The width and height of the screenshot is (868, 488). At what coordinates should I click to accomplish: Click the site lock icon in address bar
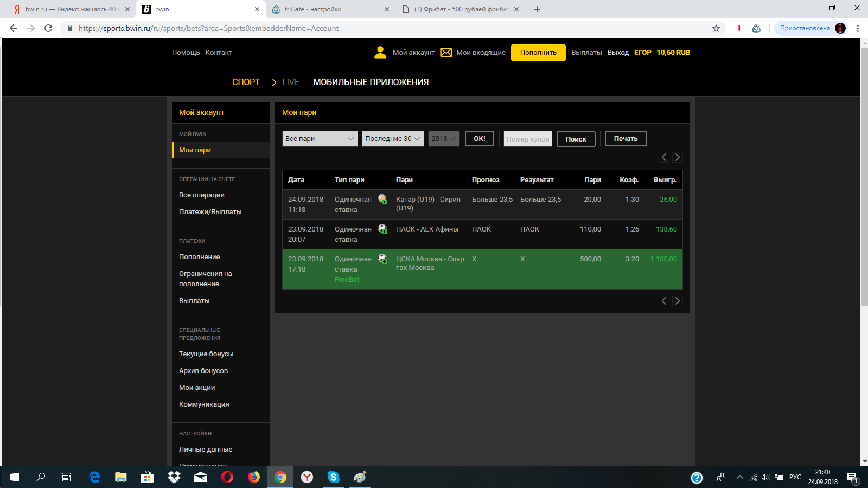69,28
